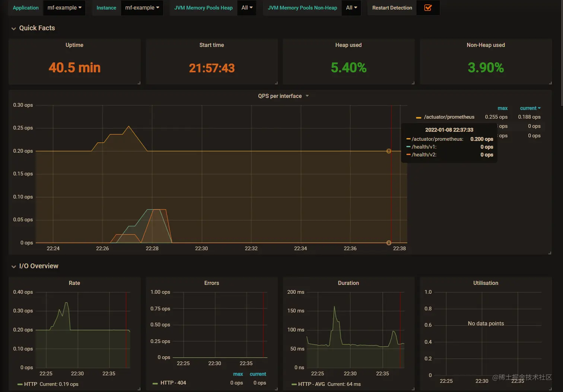Click the Non-Heap used panel title
Viewport: 563px width, 392px height.
(486, 45)
